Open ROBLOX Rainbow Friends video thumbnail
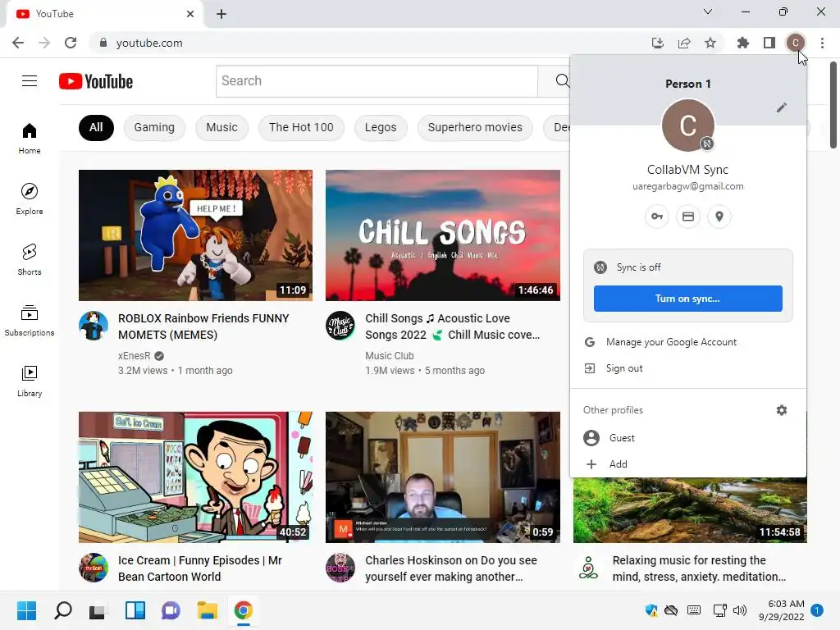Image resolution: width=840 pixels, height=630 pixels. [195, 235]
